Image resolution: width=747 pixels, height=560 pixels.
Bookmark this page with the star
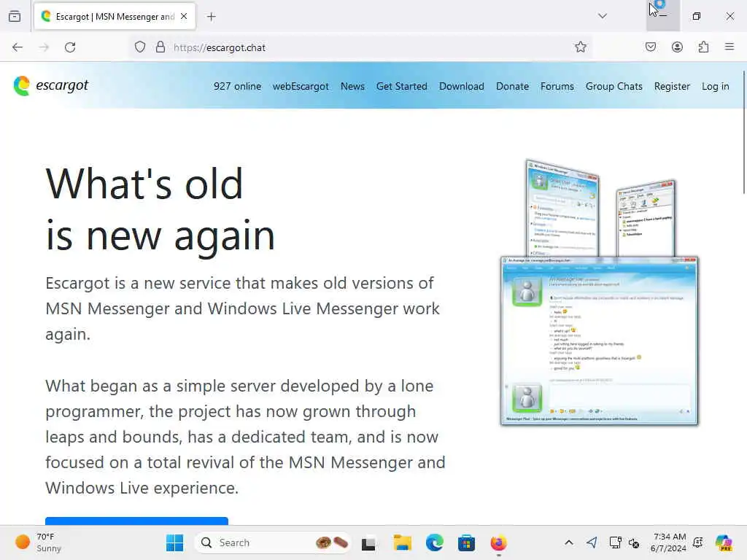pyautogui.click(x=580, y=47)
